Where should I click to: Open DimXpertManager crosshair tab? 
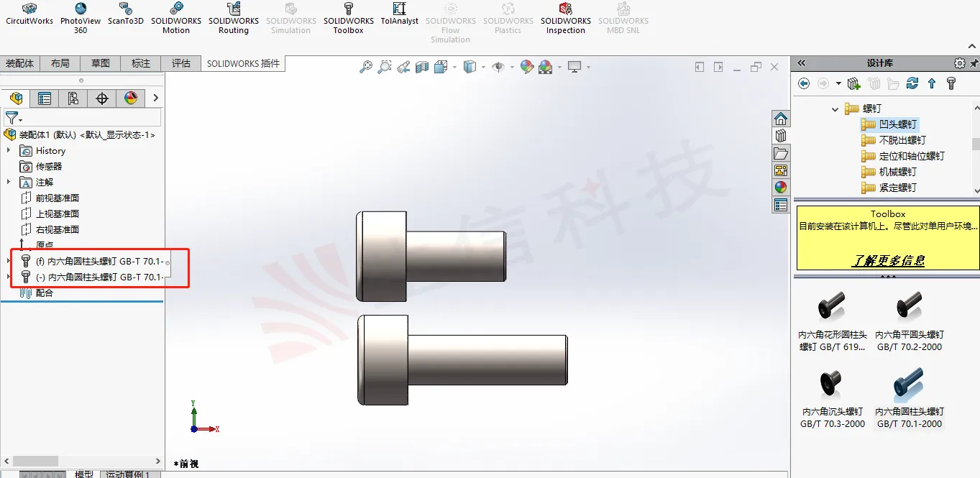coord(102,98)
